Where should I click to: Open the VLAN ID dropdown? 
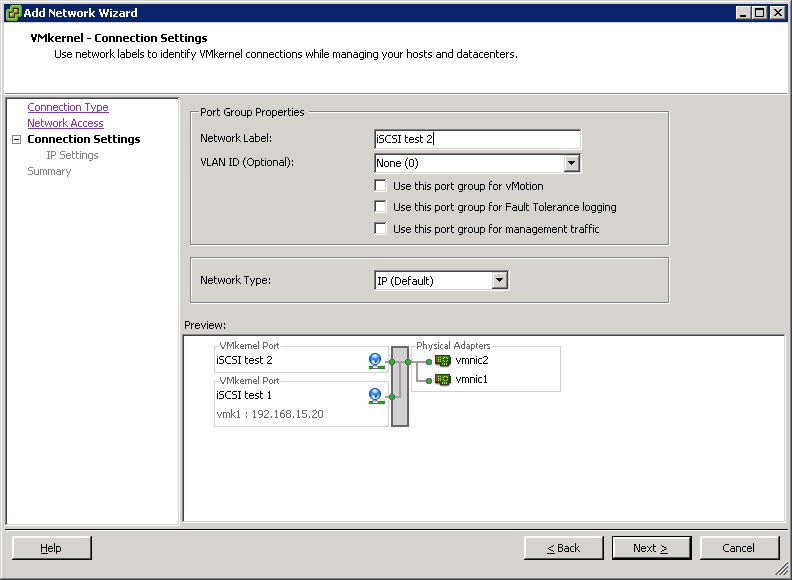(572, 163)
